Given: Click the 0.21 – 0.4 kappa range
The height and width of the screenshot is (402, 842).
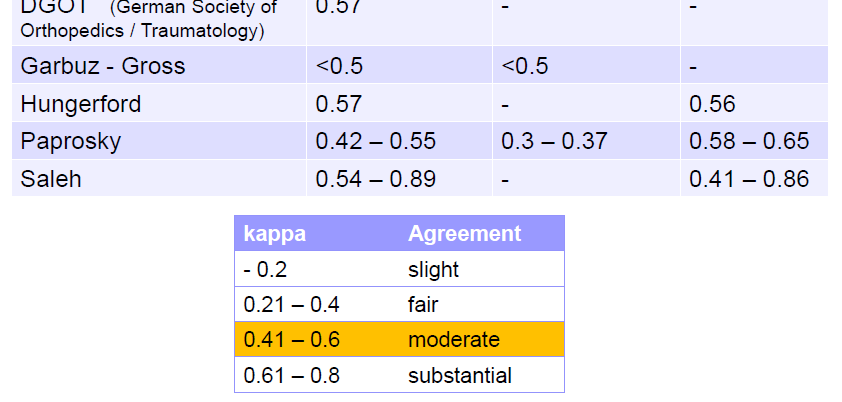Looking at the screenshot, I should point(292,305).
